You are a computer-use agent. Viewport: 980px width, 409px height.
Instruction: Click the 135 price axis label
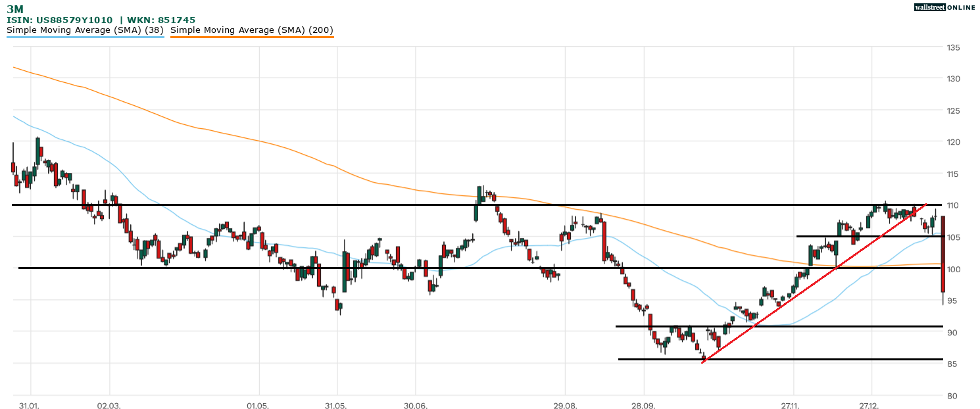pyautogui.click(x=952, y=47)
